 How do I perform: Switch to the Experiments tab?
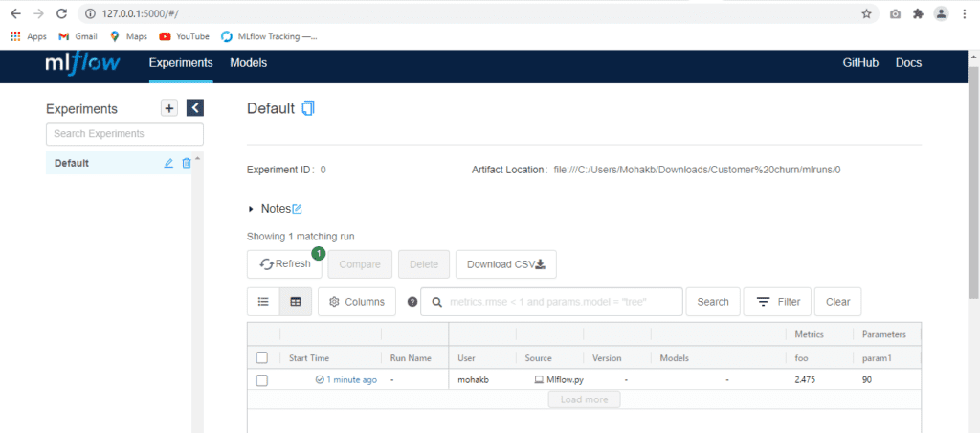(181, 63)
